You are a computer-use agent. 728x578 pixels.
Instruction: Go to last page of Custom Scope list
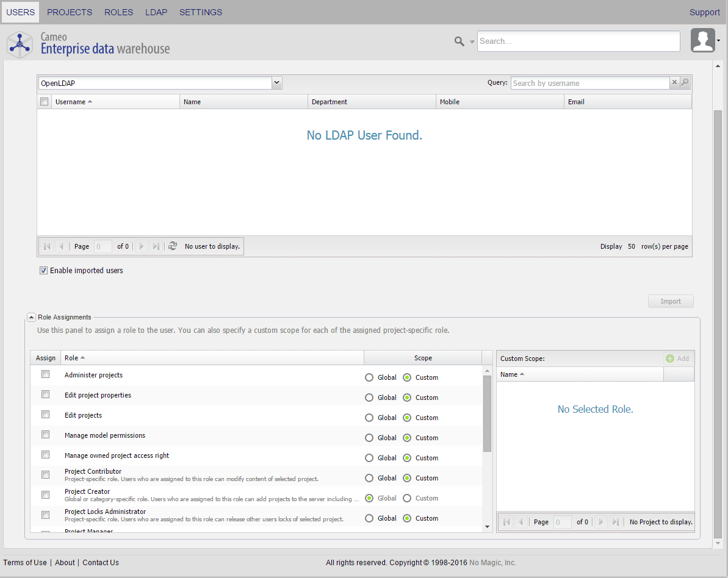pos(616,522)
